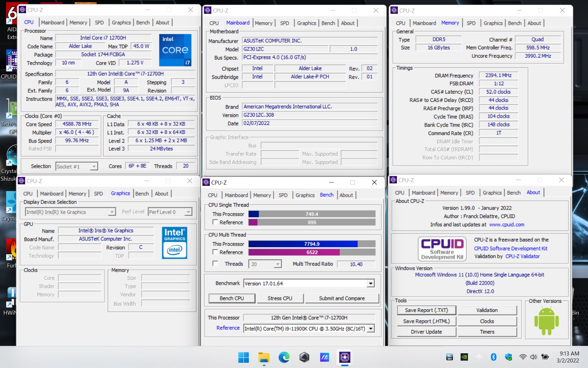588x368 pixels.
Task: Click the HWiNFO tray icon
Action: (x=450, y=357)
